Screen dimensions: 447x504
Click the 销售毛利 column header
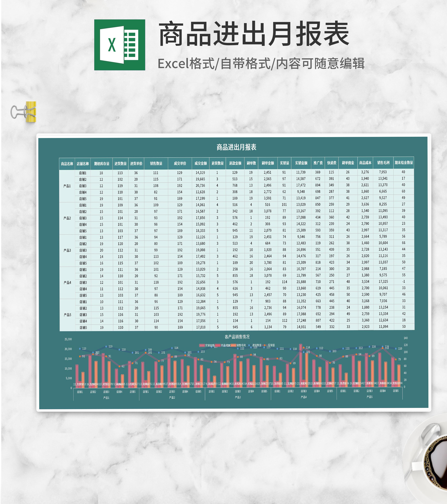pyautogui.click(x=383, y=163)
